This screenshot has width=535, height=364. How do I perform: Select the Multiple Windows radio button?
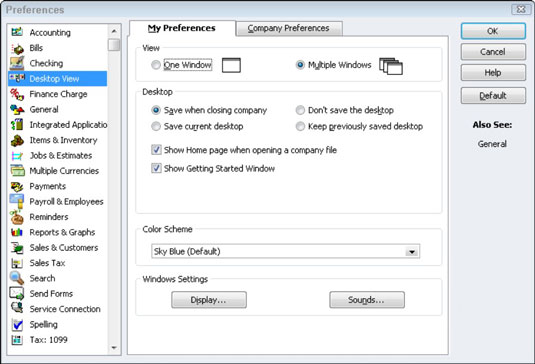click(300, 65)
